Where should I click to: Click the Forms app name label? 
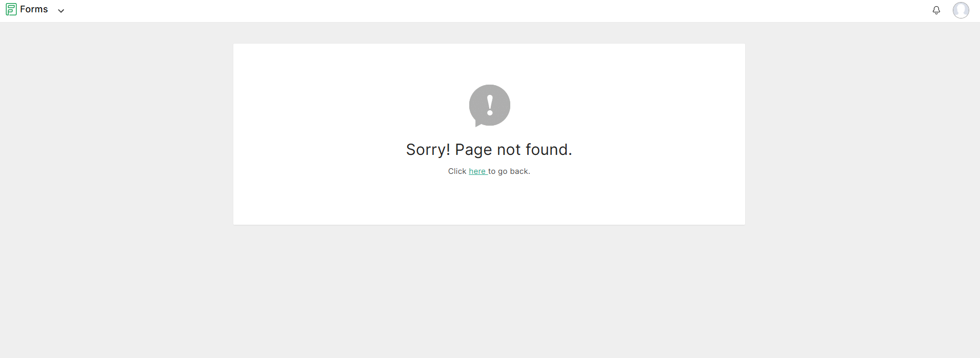tap(34, 9)
